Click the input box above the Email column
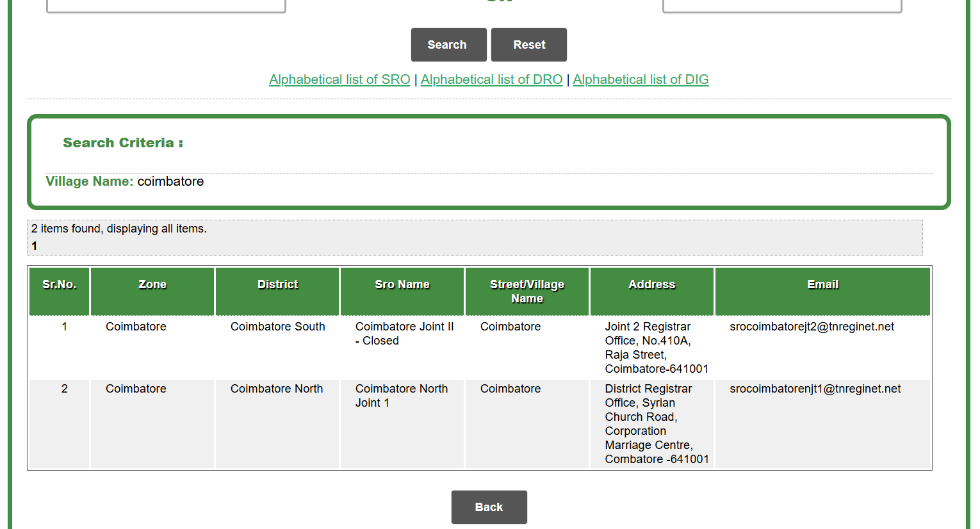This screenshot has width=980, height=529. (x=782, y=6)
